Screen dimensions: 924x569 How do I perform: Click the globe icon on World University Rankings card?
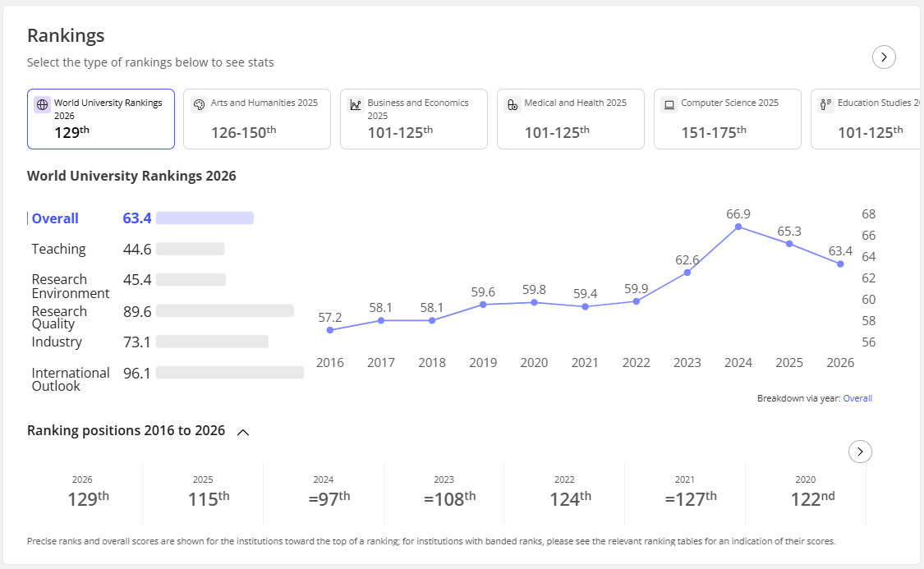(43, 105)
